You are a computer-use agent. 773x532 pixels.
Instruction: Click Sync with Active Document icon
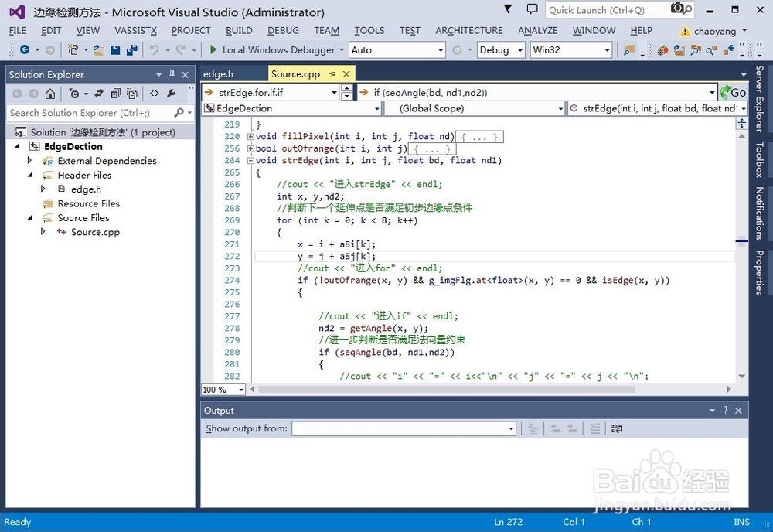99,94
